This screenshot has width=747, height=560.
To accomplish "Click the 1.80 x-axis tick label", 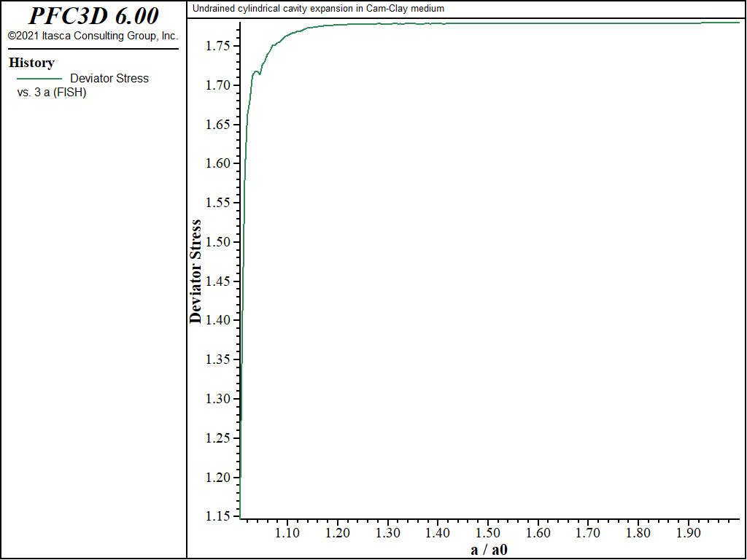I will [638, 533].
